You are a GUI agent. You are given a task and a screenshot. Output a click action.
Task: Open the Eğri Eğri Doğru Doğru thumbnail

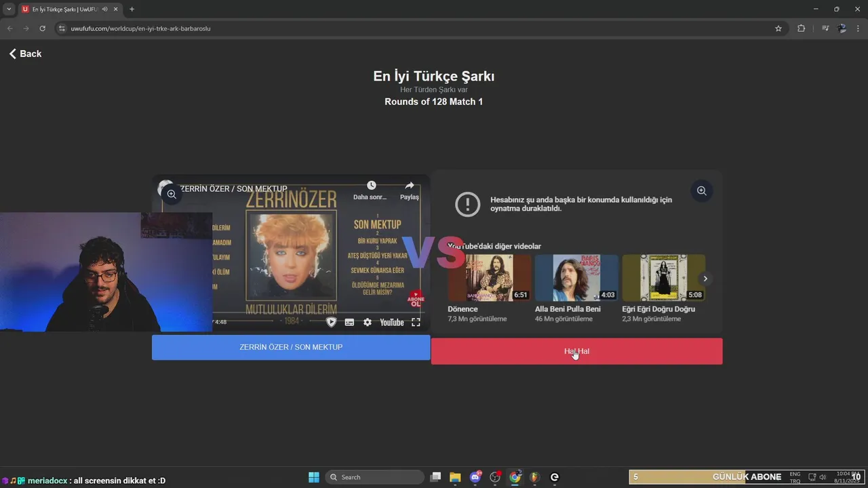pyautogui.click(x=664, y=278)
